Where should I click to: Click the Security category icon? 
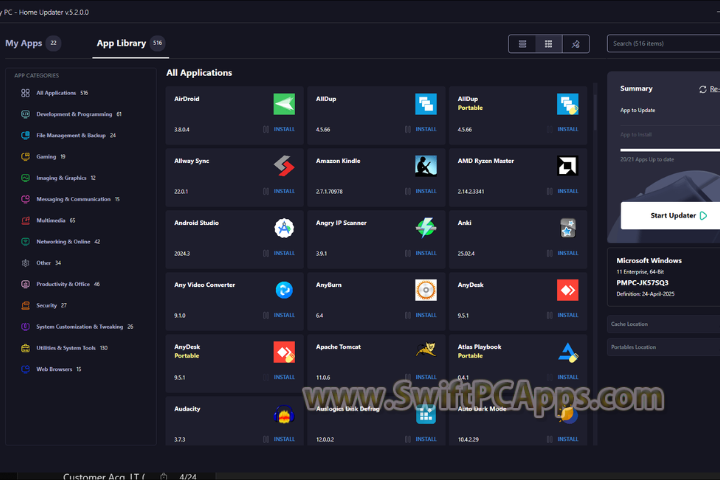25,305
